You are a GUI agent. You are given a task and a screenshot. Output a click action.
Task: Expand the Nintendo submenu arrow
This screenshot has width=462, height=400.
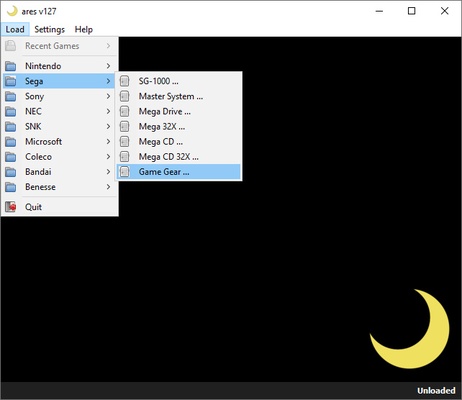(108, 66)
